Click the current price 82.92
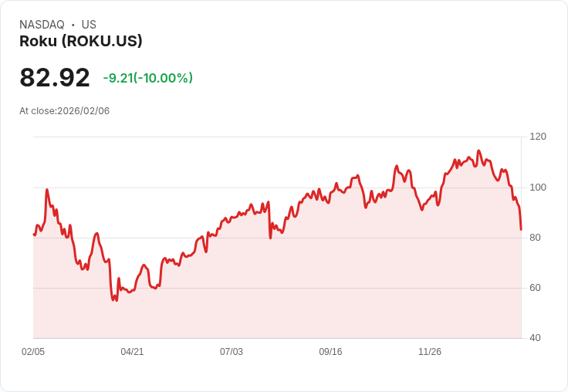Screen dimensions: 568x392 (x=55, y=77)
